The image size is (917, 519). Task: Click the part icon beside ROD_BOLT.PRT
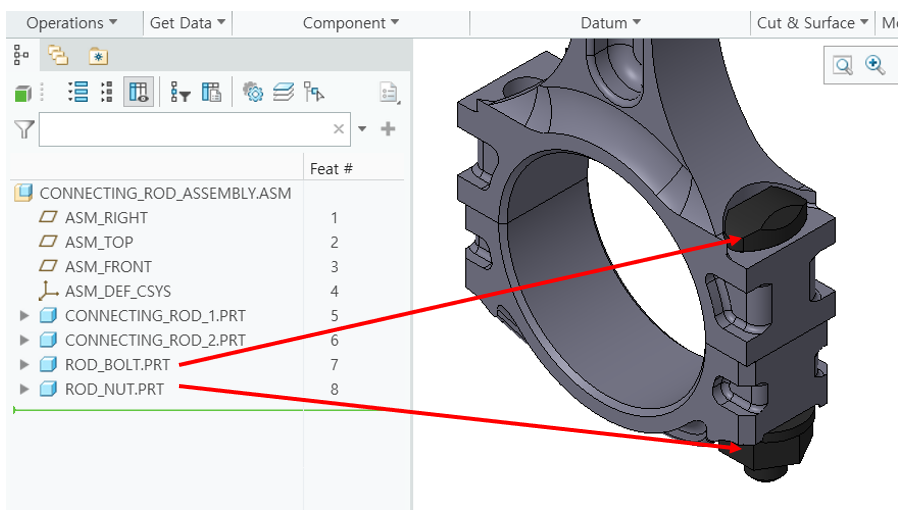pyautogui.click(x=48, y=365)
